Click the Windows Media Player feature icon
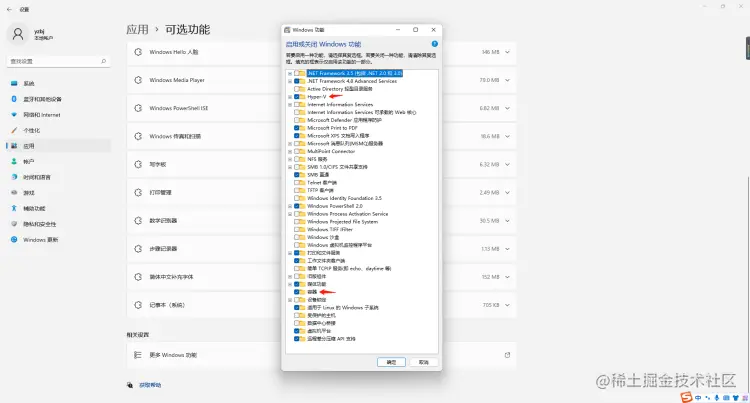 coord(138,80)
